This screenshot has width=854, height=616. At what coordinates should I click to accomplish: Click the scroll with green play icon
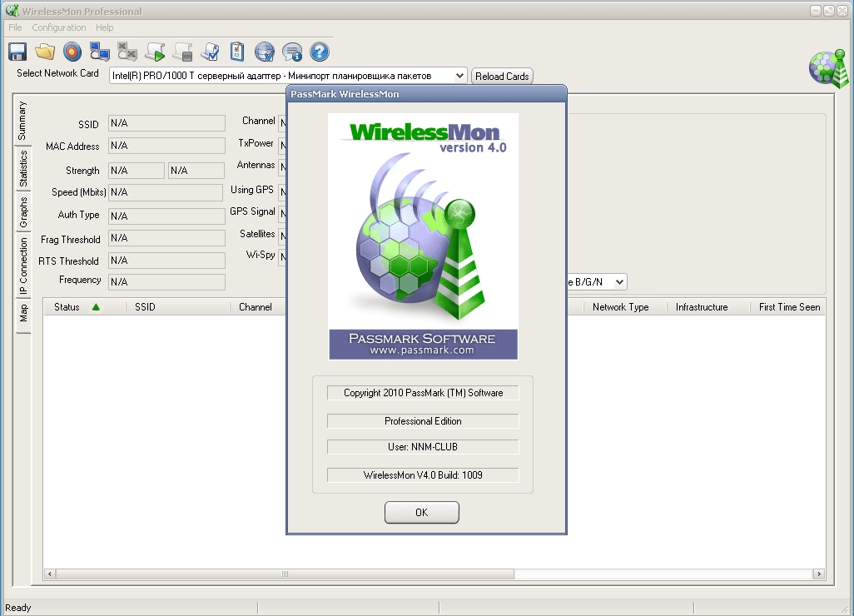coord(155,52)
